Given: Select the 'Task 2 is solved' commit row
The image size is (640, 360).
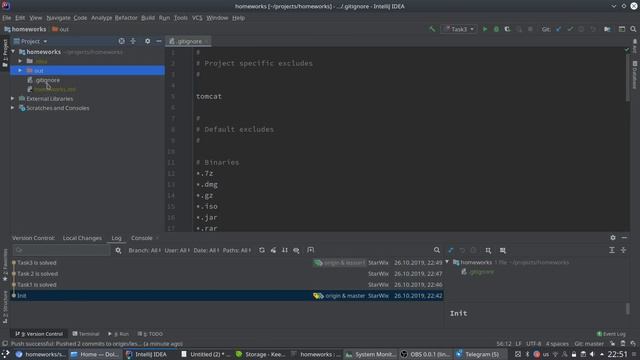Looking at the screenshot, I should click(x=228, y=274).
